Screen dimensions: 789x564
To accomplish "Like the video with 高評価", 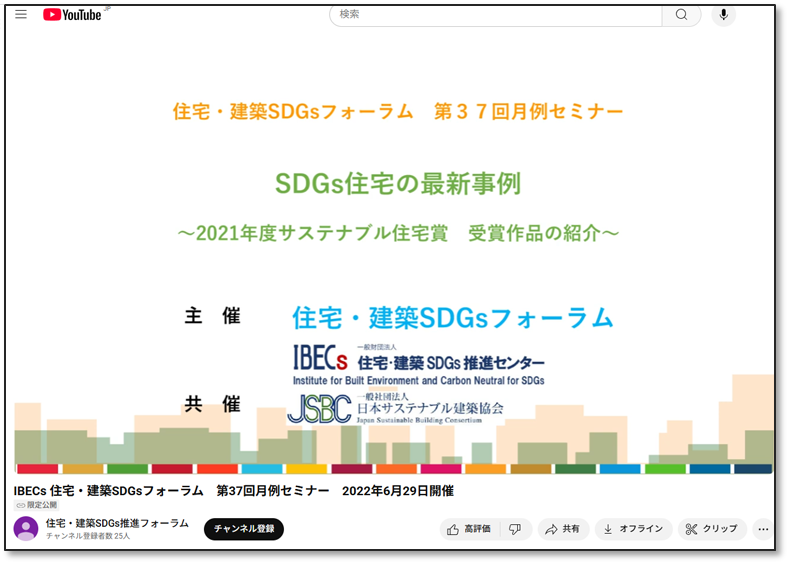I will [x=469, y=529].
